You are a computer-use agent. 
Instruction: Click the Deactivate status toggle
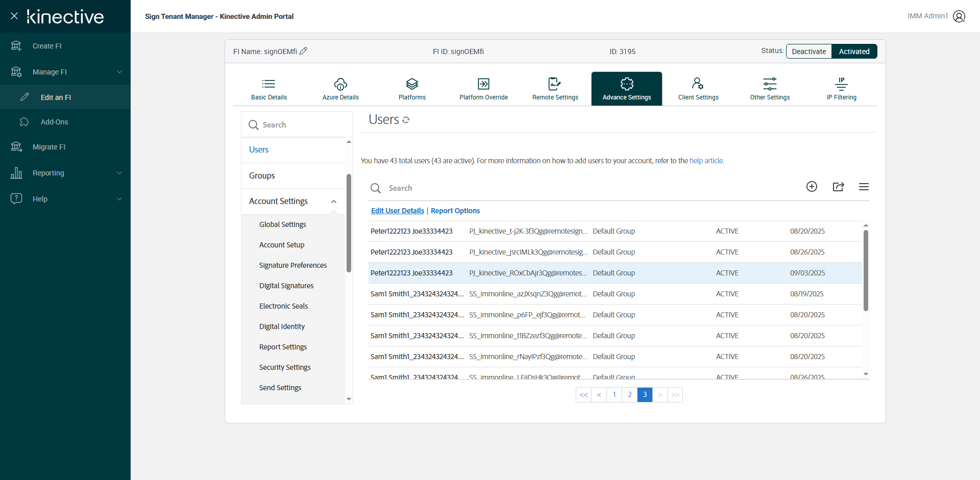pyautogui.click(x=808, y=52)
